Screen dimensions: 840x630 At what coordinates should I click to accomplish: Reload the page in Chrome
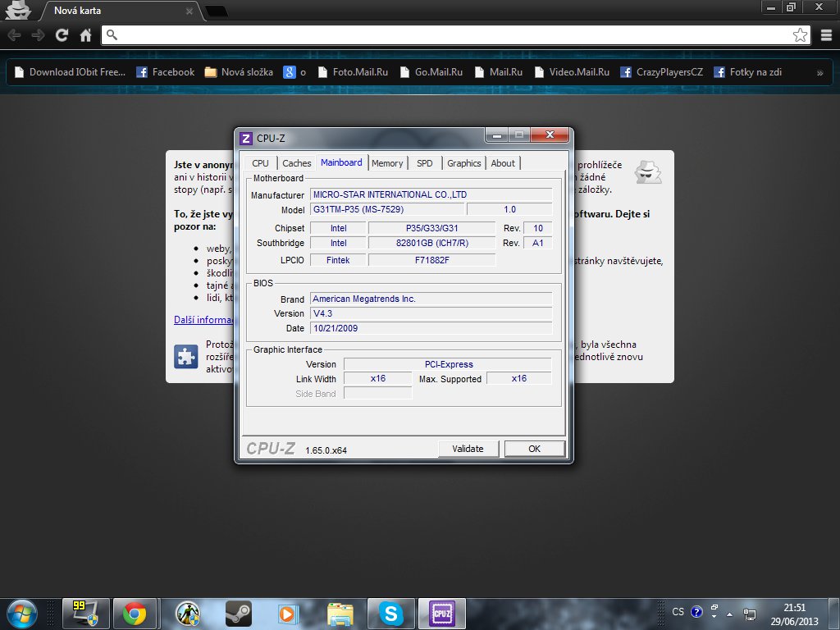(62, 35)
